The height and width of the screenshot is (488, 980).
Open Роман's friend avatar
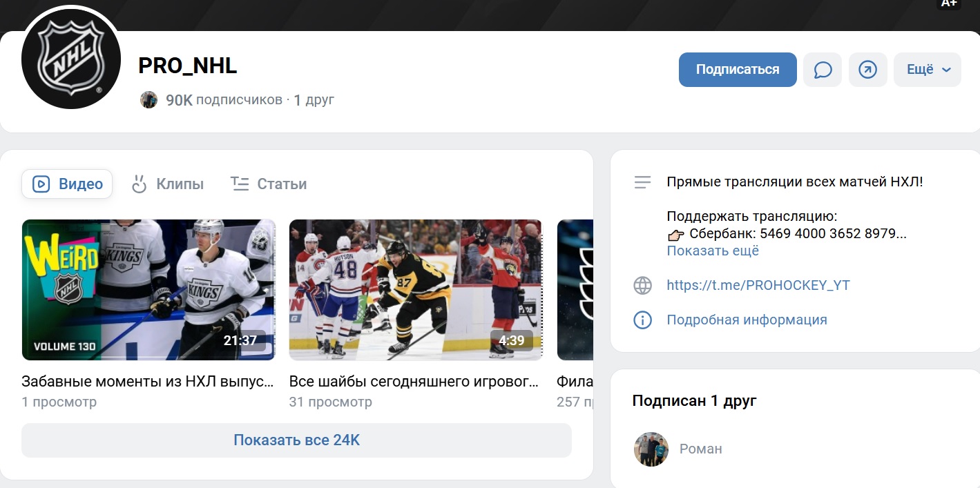click(651, 449)
